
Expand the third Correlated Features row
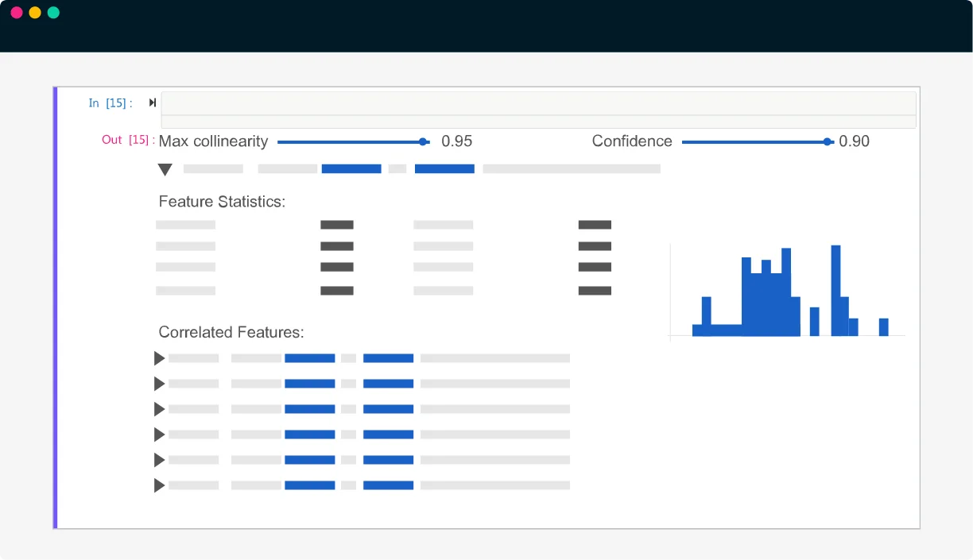point(159,409)
